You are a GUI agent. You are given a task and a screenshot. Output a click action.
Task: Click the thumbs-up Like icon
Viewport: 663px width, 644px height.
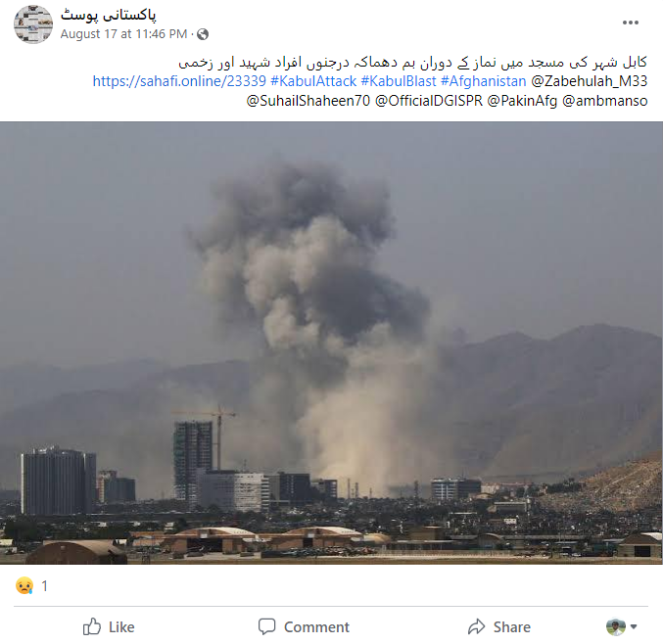(x=92, y=626)
